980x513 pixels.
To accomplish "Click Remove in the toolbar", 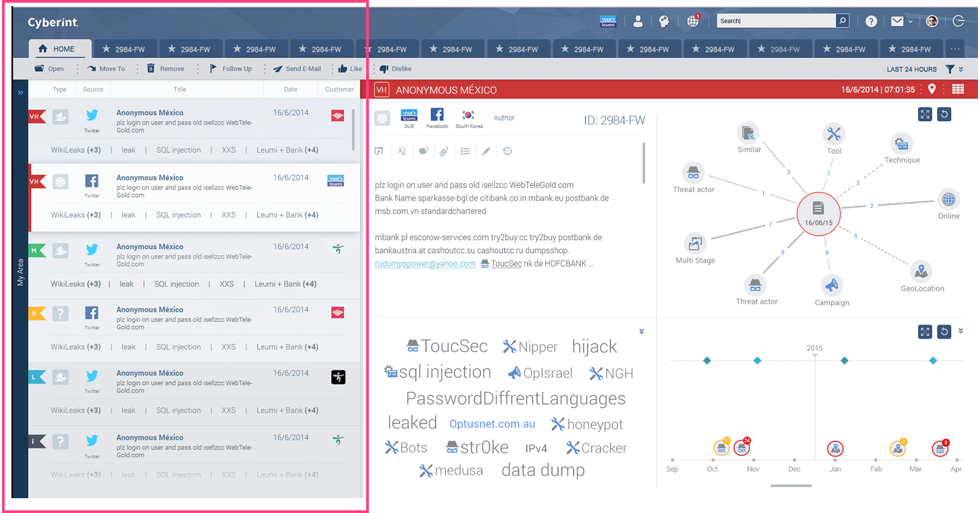I will pos(165,69).
